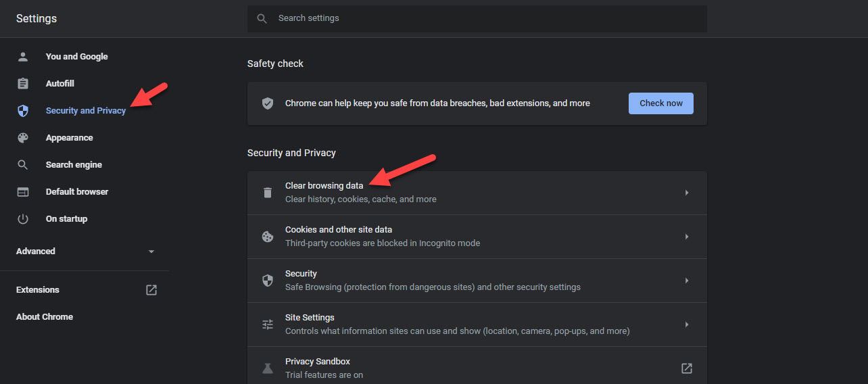Select Appearance in the settings sidebar
The width and height of the screenshot is (868, 384).
click(69, 138)
